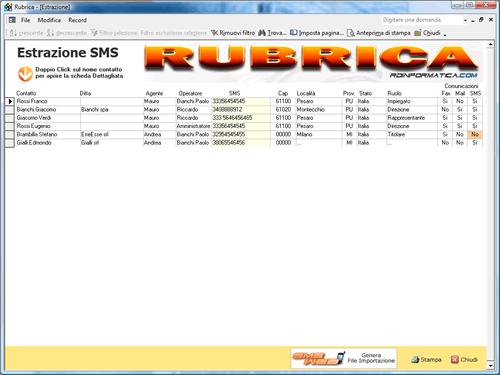Click the Bianchi spa company cell
The height and width of the screenshot is (375, 500).
[x=111, y=109]
